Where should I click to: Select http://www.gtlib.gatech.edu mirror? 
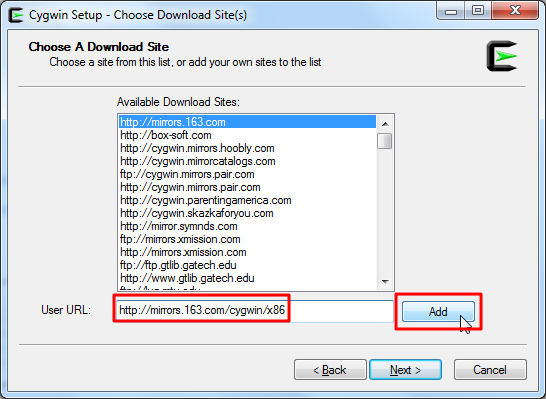pyautogui.click(x=247, y=278)
